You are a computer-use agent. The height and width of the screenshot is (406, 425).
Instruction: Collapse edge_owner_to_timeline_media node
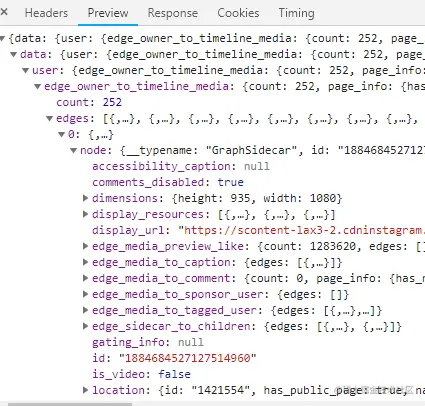(x=38, y=86)
